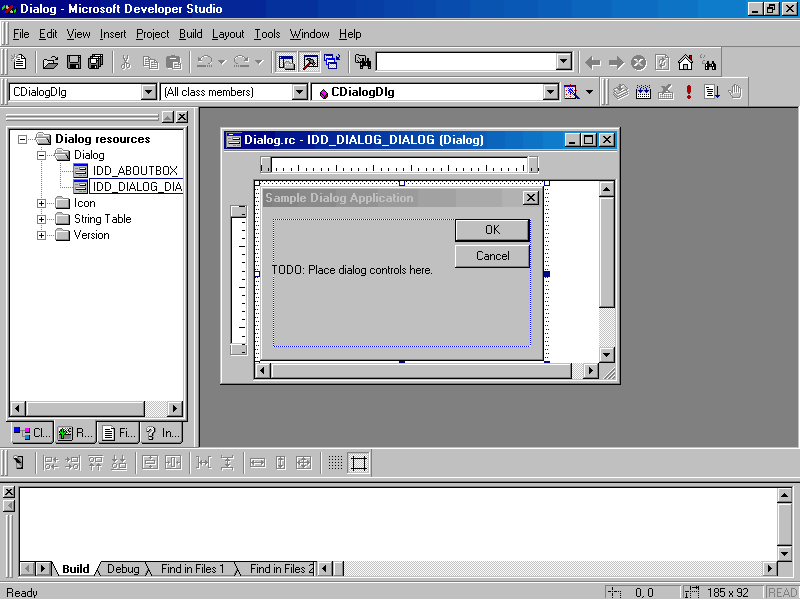Viewport: 800px width, 600px height.
Task: Collapse the Dialog folder node
Action: 42,155
